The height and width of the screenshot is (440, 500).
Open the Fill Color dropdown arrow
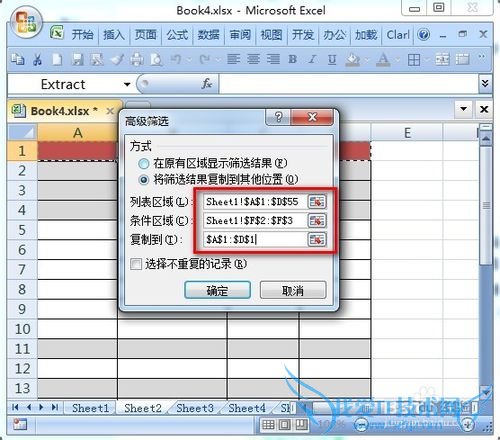click(367, 60)
